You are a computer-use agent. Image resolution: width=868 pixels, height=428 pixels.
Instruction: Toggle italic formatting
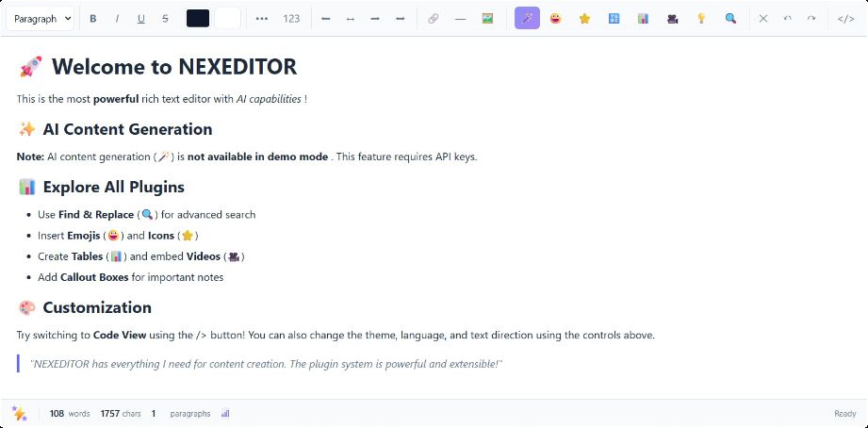click(117, 18)
